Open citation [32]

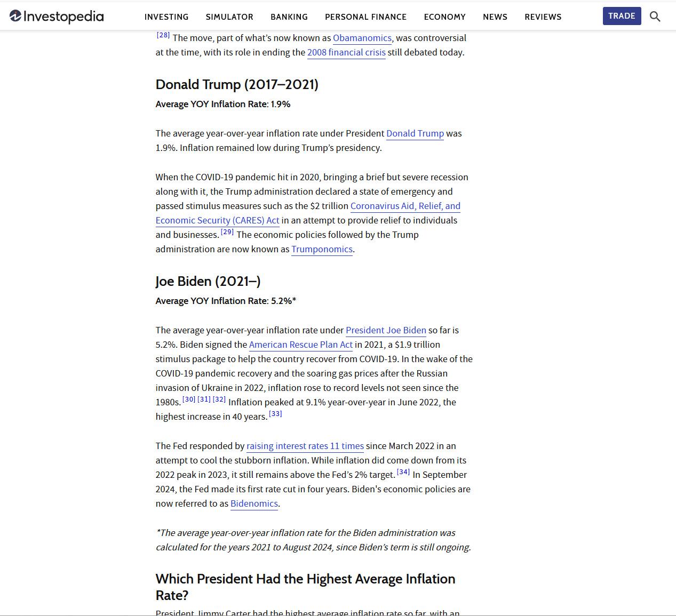219,399
